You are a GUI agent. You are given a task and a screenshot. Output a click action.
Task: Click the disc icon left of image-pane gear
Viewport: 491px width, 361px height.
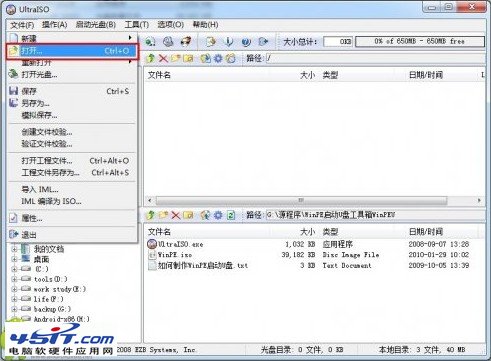tap(206, 59)
